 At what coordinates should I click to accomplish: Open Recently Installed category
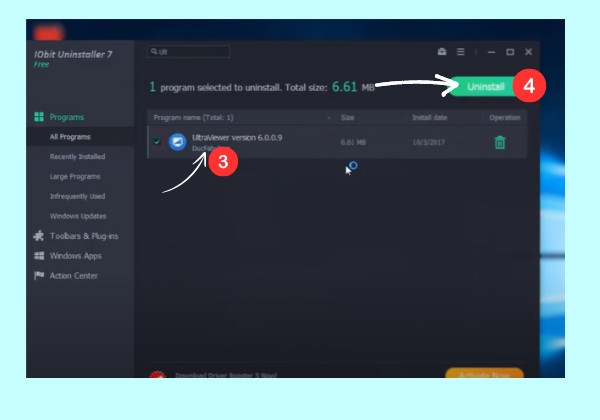[x=77, y=156]
